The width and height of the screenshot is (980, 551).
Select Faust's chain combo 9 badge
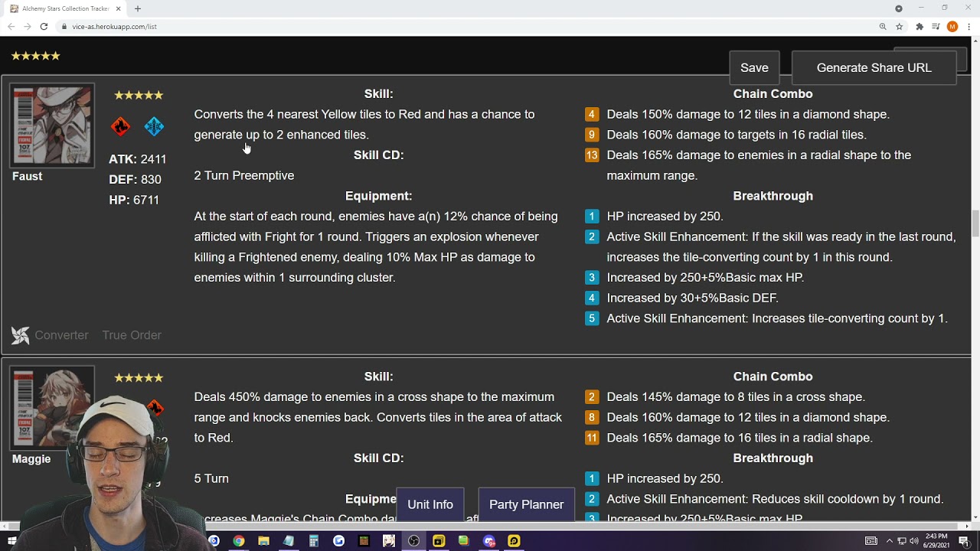[x=592, y=135]
